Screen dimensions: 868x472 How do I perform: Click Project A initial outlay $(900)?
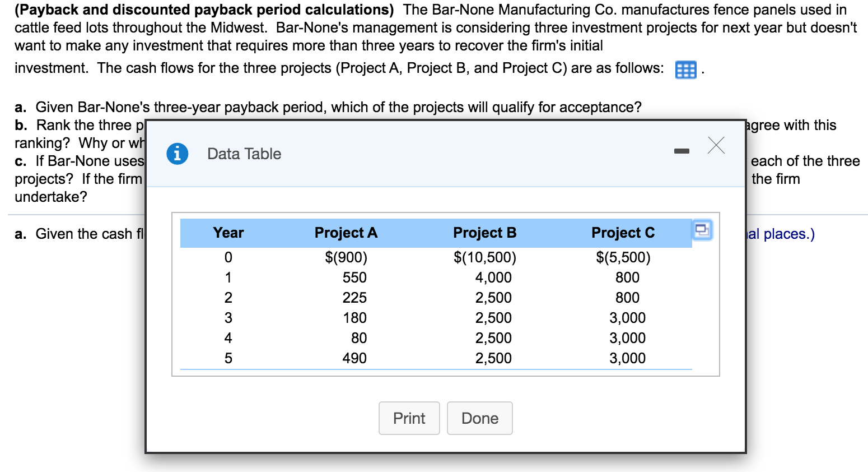(347, 257)
